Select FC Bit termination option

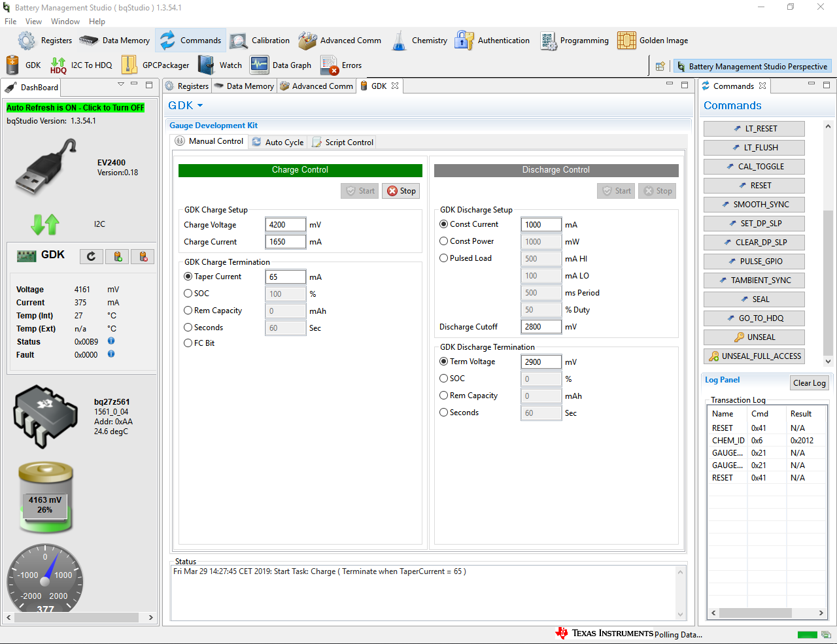coord(188,343)
